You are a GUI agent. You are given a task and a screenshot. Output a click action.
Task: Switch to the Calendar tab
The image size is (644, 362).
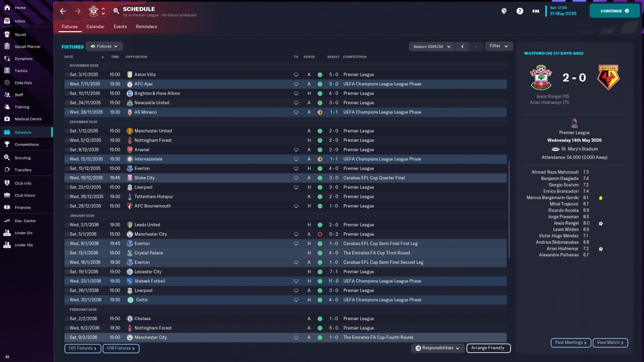96,27
